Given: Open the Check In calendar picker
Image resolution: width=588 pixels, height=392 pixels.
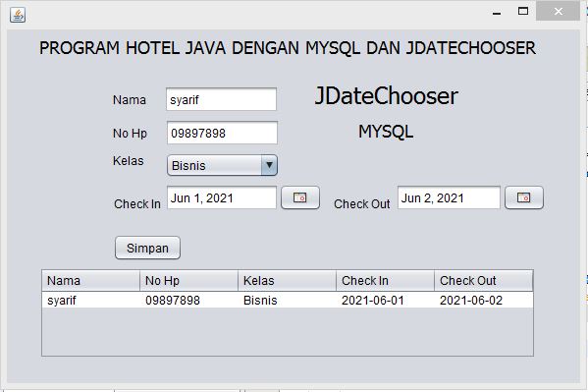Looking at the screenshot, I should (x=300, y=197).
